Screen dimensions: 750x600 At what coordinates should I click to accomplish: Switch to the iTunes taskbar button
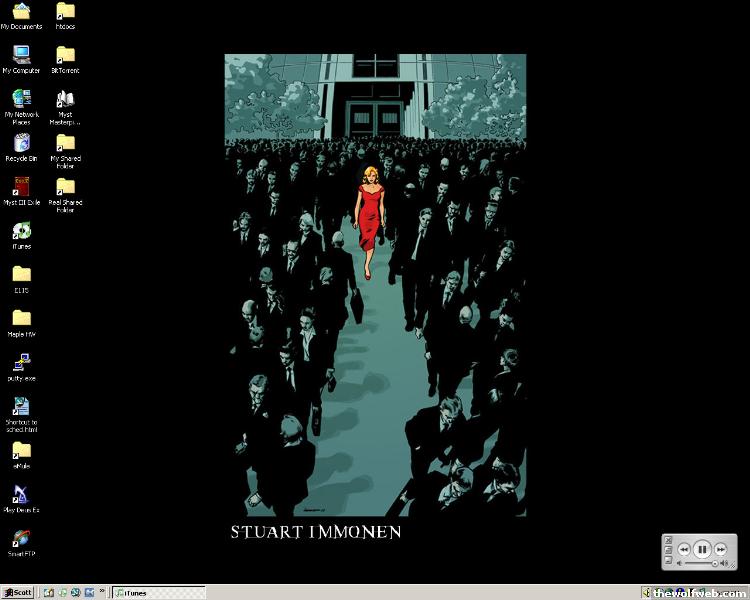tap(145, 592)
